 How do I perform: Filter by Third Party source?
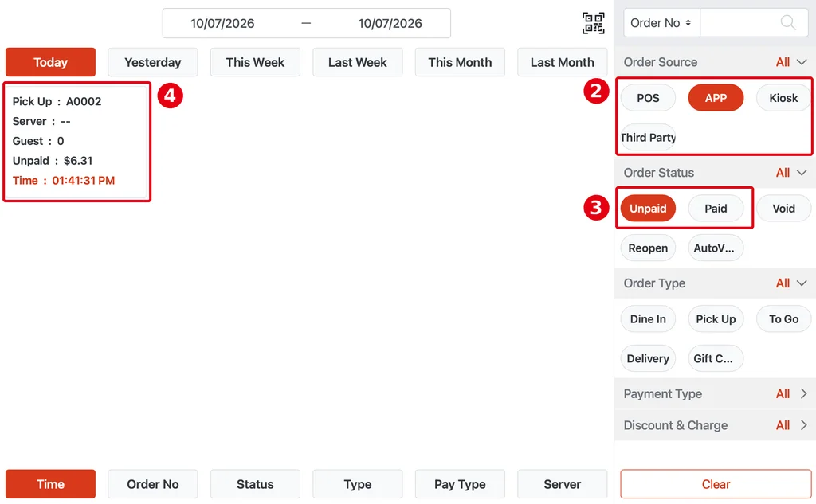pos(648,137)
